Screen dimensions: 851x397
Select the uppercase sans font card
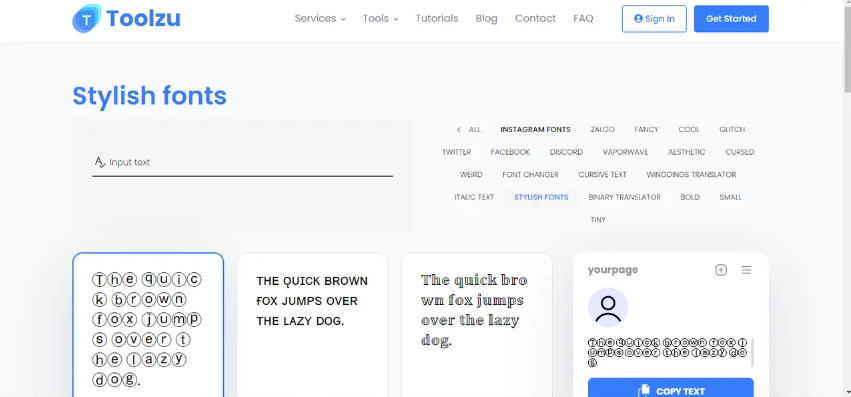(313, 325)
